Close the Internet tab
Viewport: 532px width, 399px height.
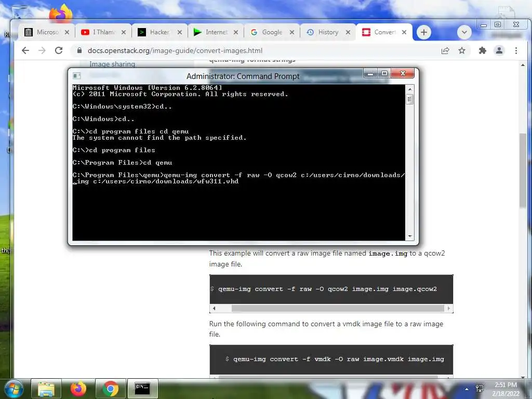coord(236,32)
